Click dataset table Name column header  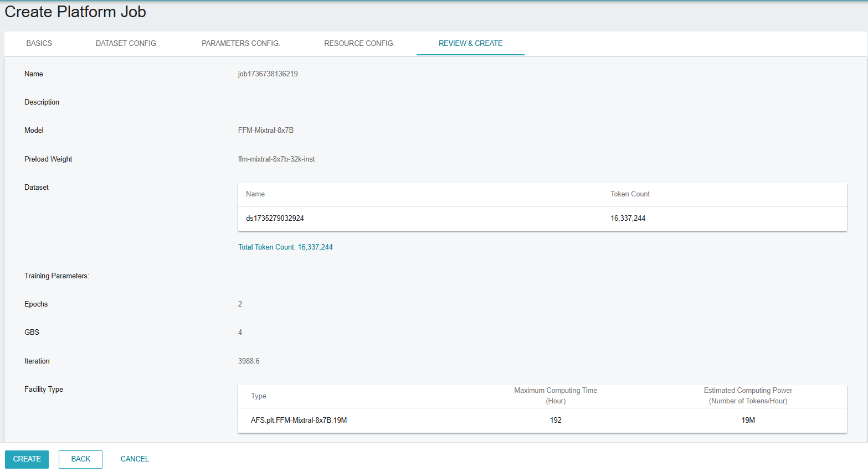[x=255, y=194]
